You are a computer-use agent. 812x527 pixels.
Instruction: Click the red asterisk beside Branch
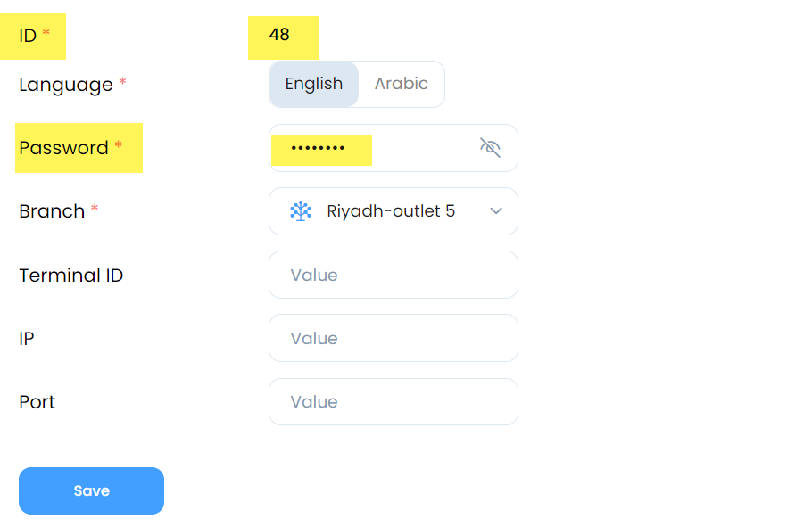click(x=95, y=208)
